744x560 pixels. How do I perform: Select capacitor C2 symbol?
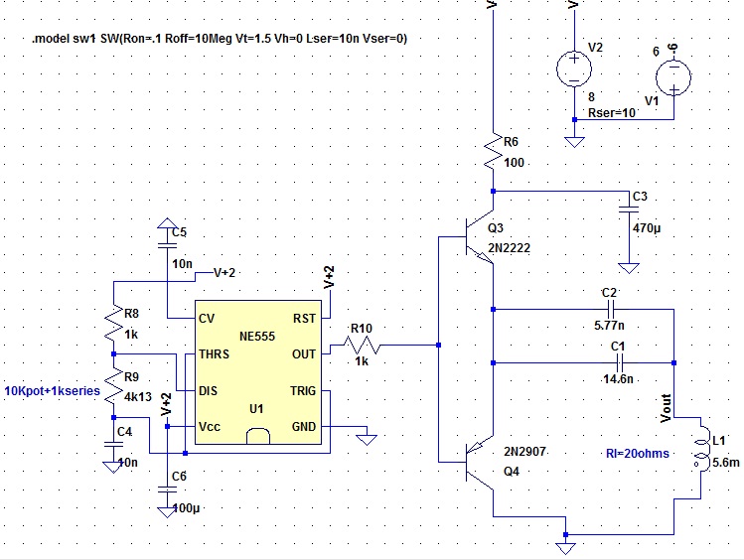[x=611, y=310]
